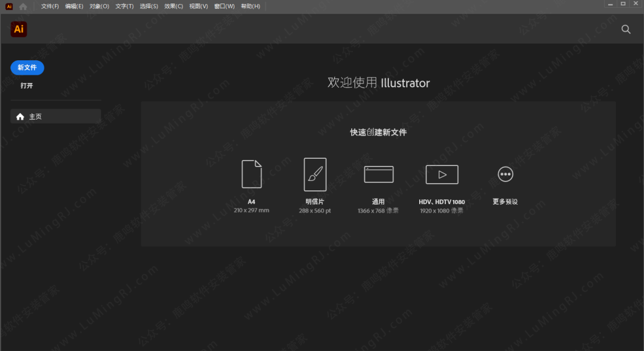Image resolution: width=644 pixels, height=351 pixels.
Task: Open the 对象 menu
Action: pos(98,6)
